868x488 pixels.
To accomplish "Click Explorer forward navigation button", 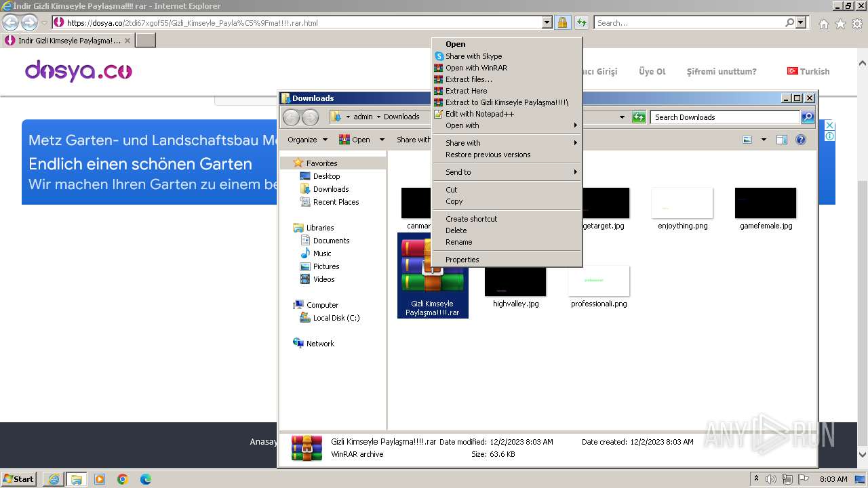I will [310, 117].
